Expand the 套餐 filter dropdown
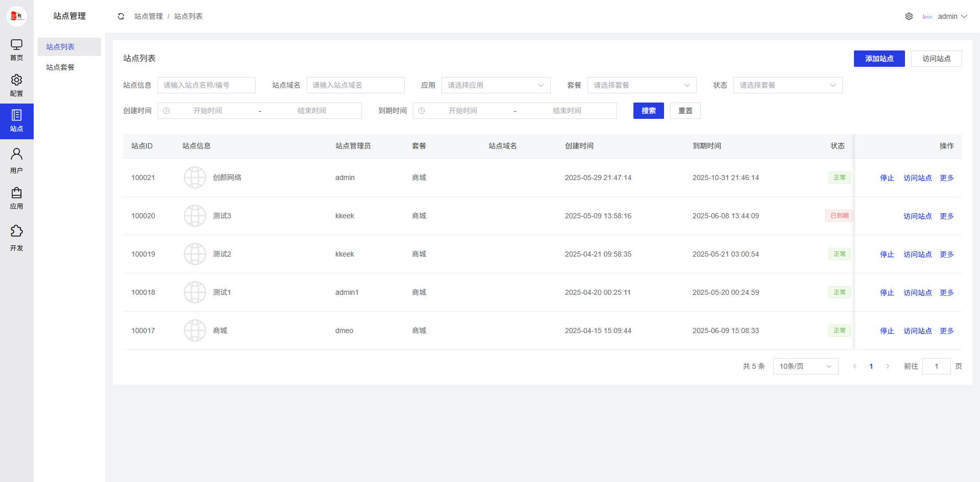Screen dimensions: 980x482 642,85
